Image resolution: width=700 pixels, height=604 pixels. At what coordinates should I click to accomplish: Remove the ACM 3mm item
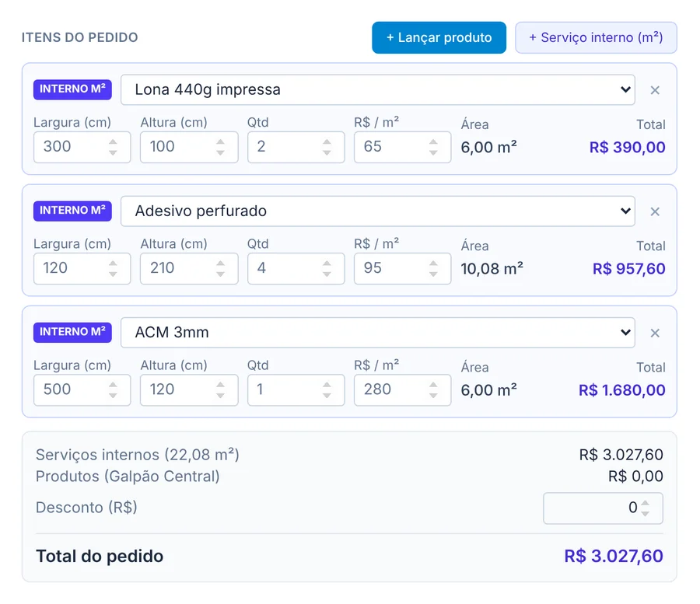click(x=655, y=333)
